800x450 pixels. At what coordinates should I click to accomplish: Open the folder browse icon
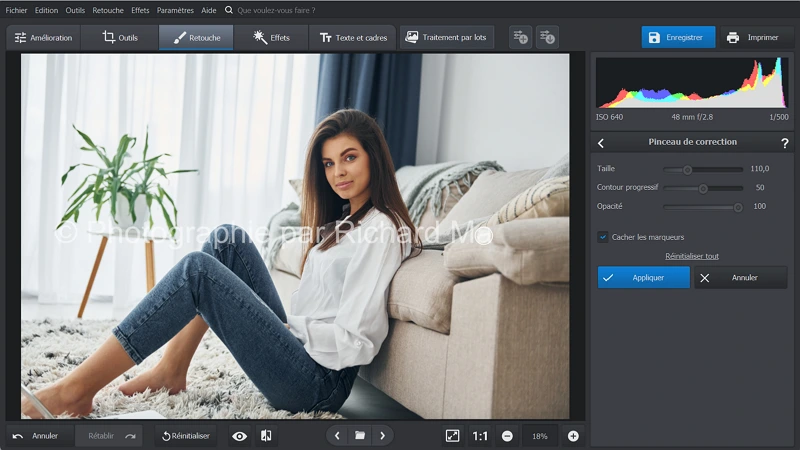(x=360, y=436)
